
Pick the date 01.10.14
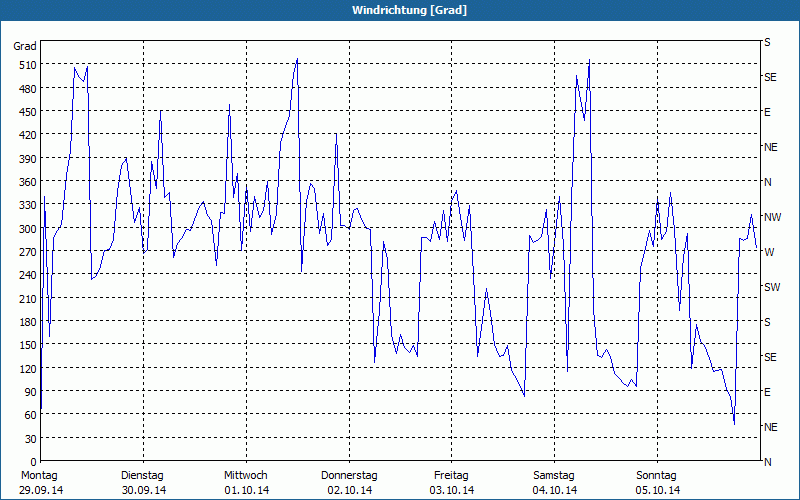click(x=247, y=490)
